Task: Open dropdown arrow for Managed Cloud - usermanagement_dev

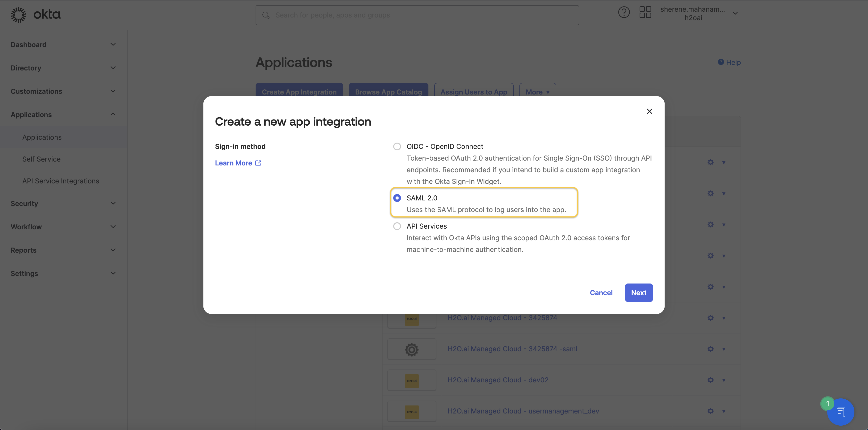Action: click(723, 411)
